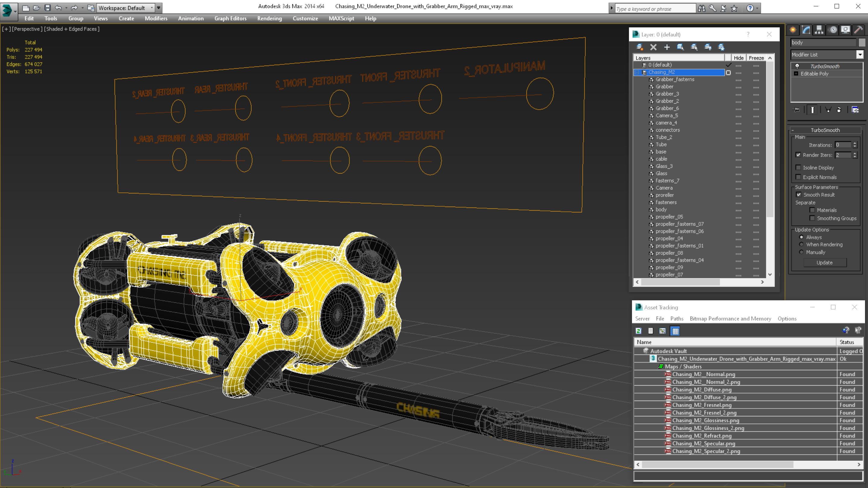Click Refresh icon in Asset Tracking toolbar
This screenshot has height=488, width=868.
point(639,331)
